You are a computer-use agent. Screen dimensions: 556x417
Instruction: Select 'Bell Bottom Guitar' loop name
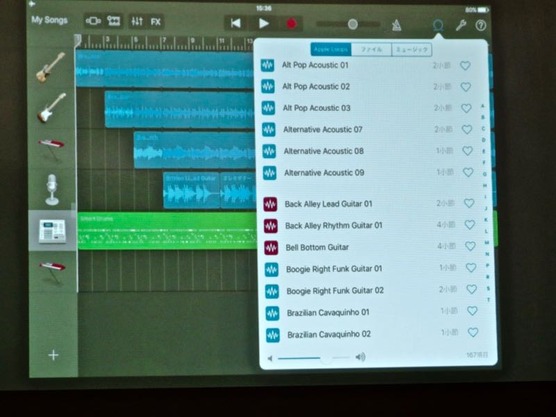317,248
